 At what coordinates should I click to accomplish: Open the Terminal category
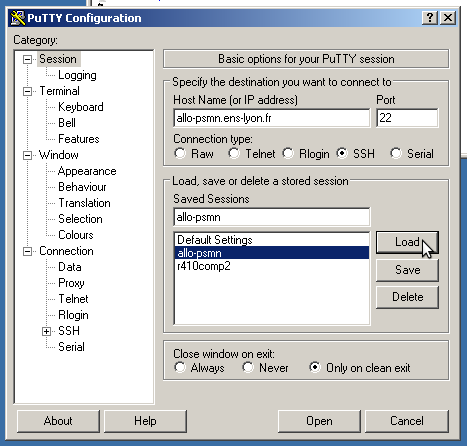[x=59, y=91]
